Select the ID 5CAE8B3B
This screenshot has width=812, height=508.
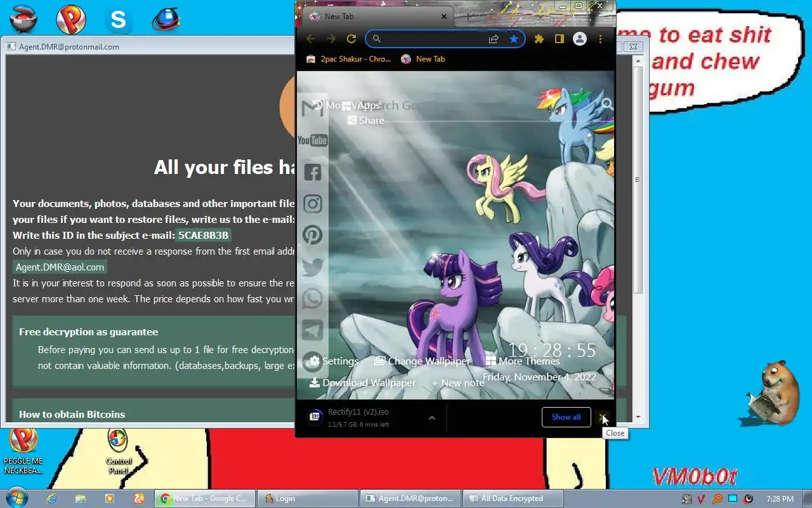203,236
